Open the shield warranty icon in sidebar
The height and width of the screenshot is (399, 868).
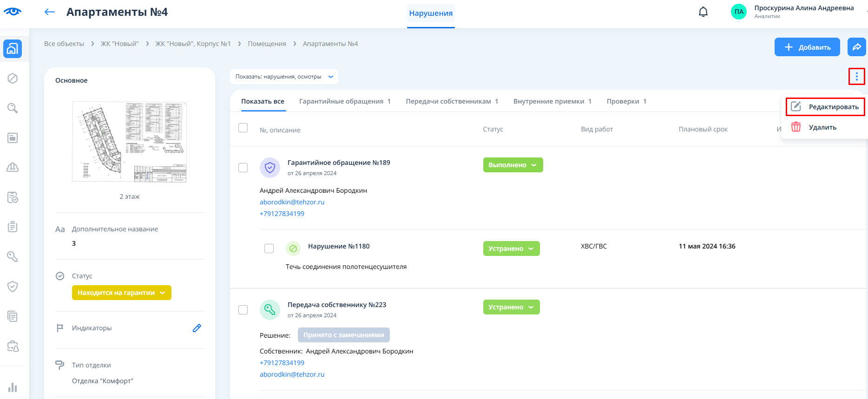[13, 286]
